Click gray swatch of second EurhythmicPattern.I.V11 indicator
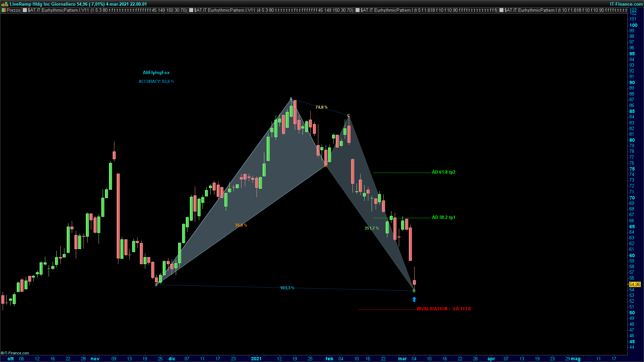 coord(191,10)
